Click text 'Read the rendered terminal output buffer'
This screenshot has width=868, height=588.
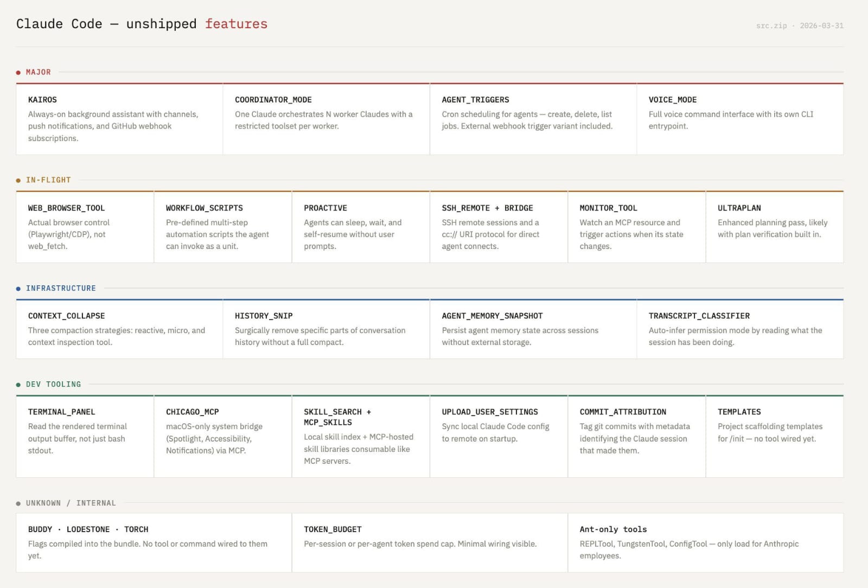click(x=78, y=432)
